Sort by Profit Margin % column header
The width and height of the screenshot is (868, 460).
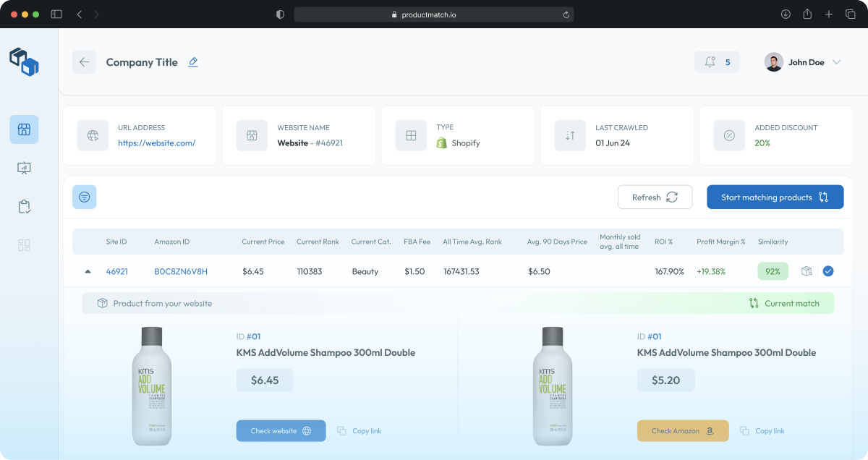point(721,242)
